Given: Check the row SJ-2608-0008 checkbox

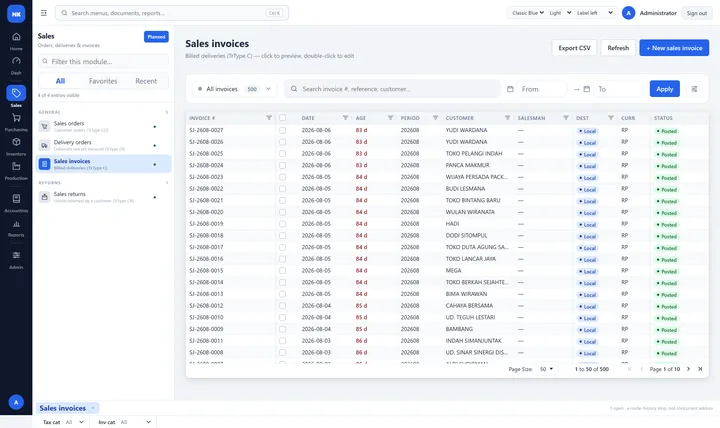Looking at the screenshot, I should click(282, 353).
